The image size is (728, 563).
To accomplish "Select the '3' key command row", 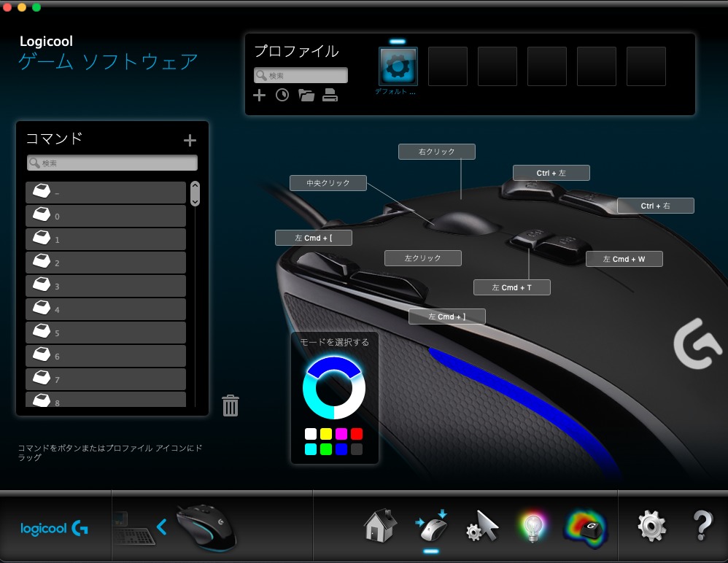I will 106,286.
